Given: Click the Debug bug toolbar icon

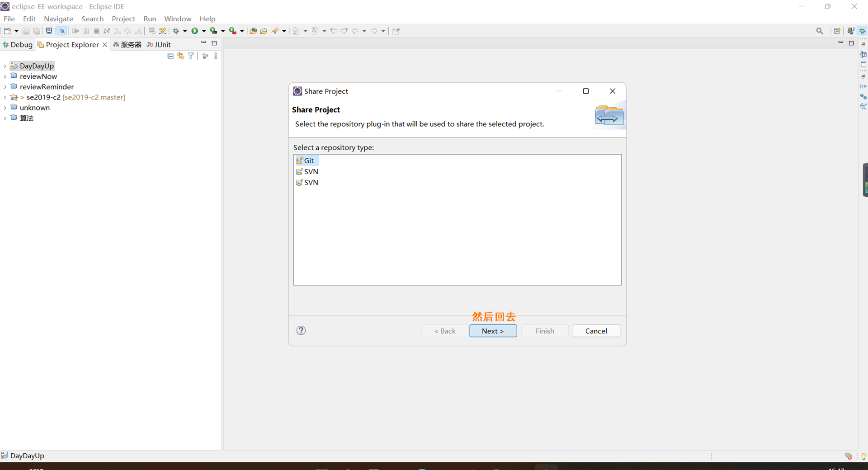Looking at the screenshot, I should coord(176,31).
